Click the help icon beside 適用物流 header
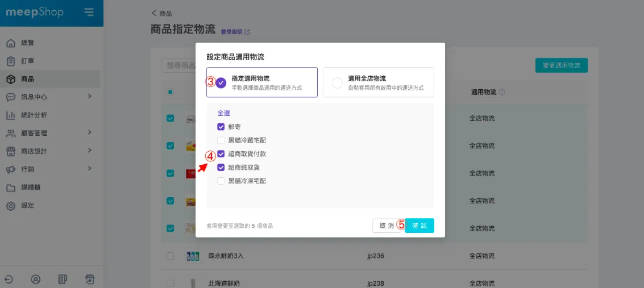Screen dimensions: 644x288 501,92
